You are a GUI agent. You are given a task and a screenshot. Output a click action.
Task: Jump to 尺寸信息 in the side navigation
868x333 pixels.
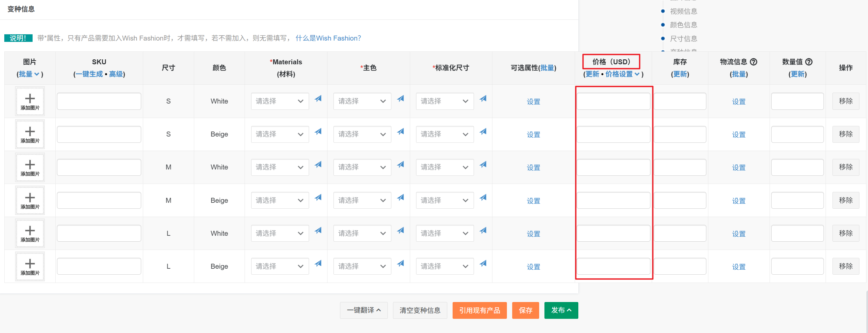(683, 39)
